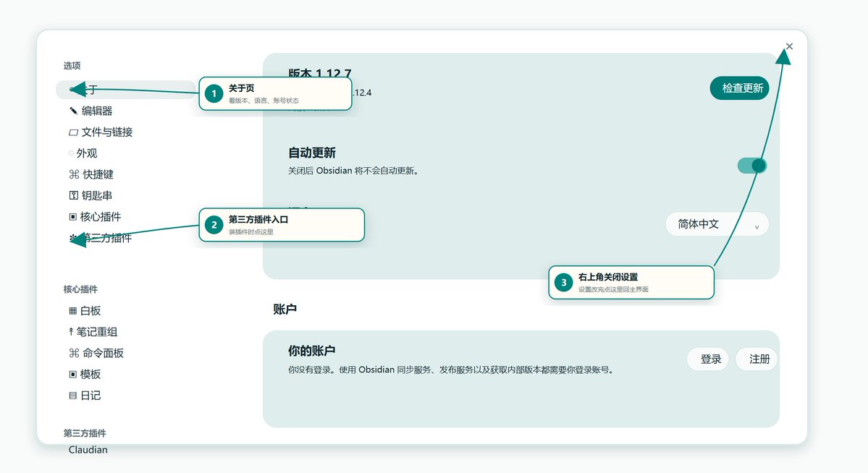Click the 检查更新 button
Screen dimensions: 868x473
[x=740, y=88]
